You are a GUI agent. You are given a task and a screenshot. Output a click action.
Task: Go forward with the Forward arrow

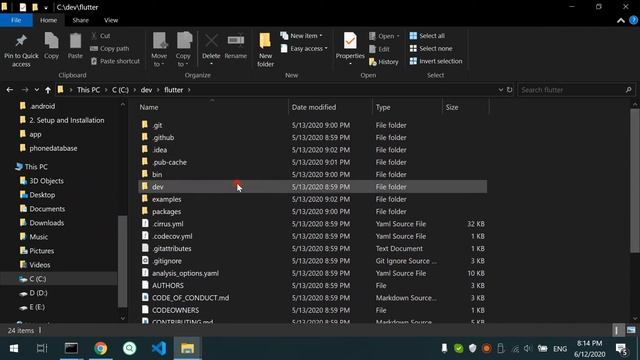pos(24,90)
